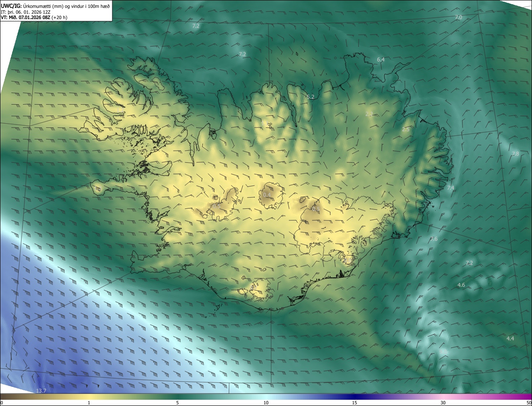Click the 10 tick label on the colour scale
Image resolution: width=532 pixels, height=406 pixels.
266,403
